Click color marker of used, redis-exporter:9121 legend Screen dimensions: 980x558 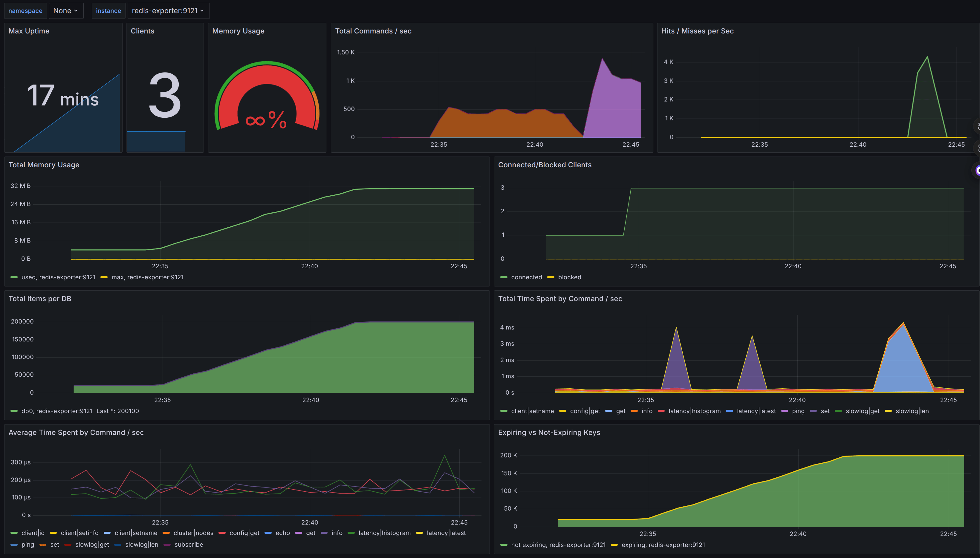(x=14, y=277)
